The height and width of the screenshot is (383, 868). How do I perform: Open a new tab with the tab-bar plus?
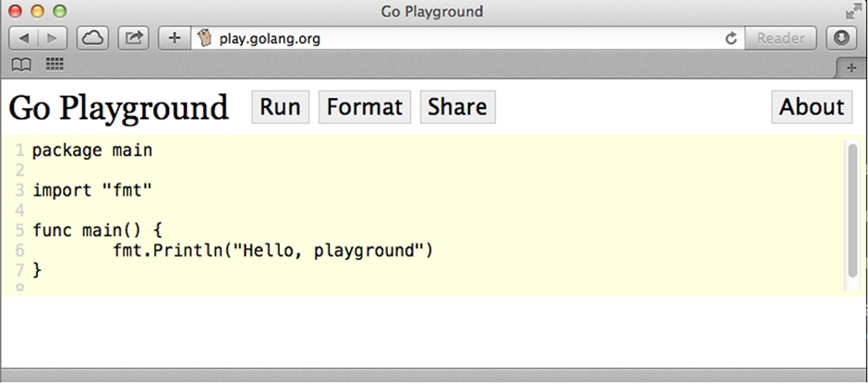click(850, 68)
